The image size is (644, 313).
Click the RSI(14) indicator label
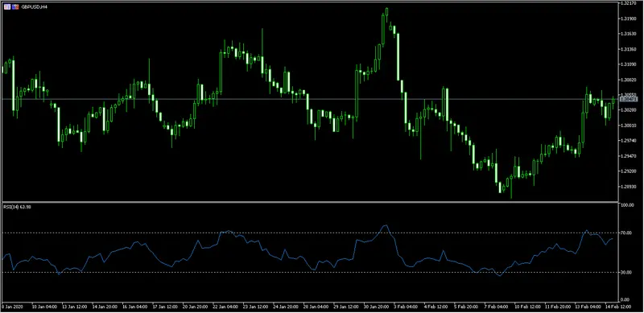pos(17,207)
